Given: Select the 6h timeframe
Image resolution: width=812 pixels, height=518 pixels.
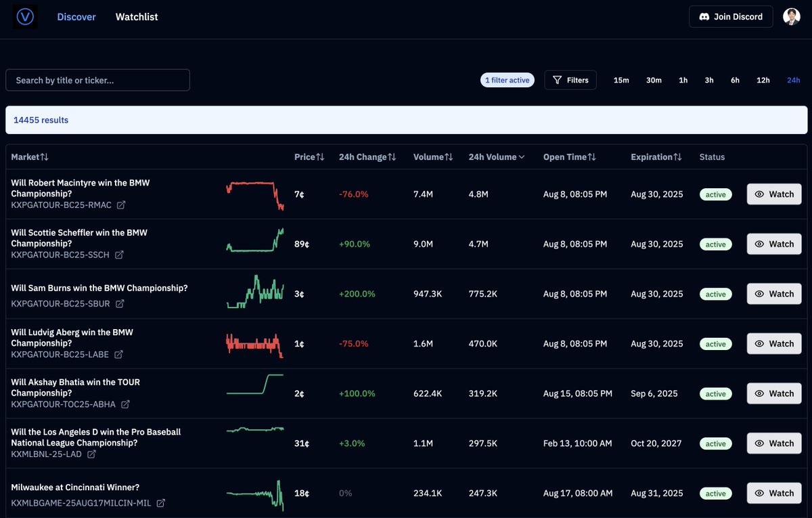Looking at the screenshot, I should tap(735, 80).
